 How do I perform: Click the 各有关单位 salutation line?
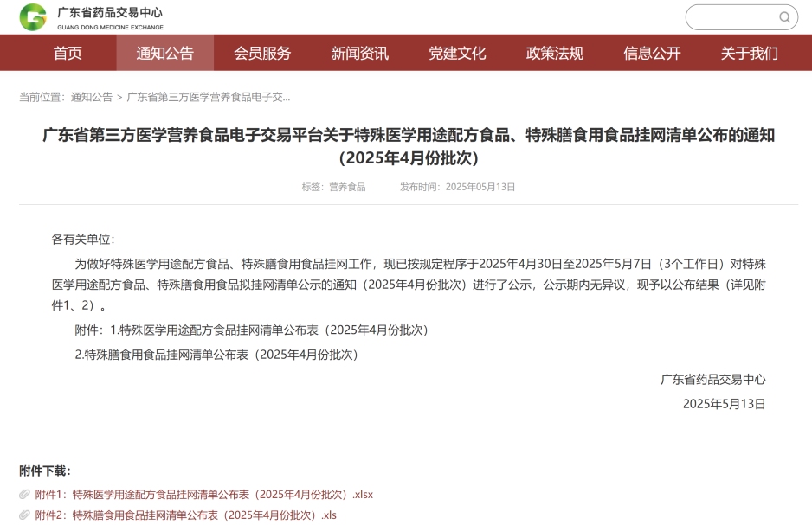tap(83, 239)
